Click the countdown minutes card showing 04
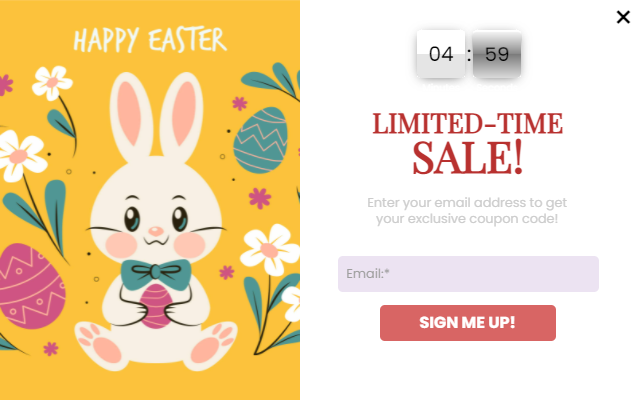This screenshot has height=400, width=641. (441, 54)
